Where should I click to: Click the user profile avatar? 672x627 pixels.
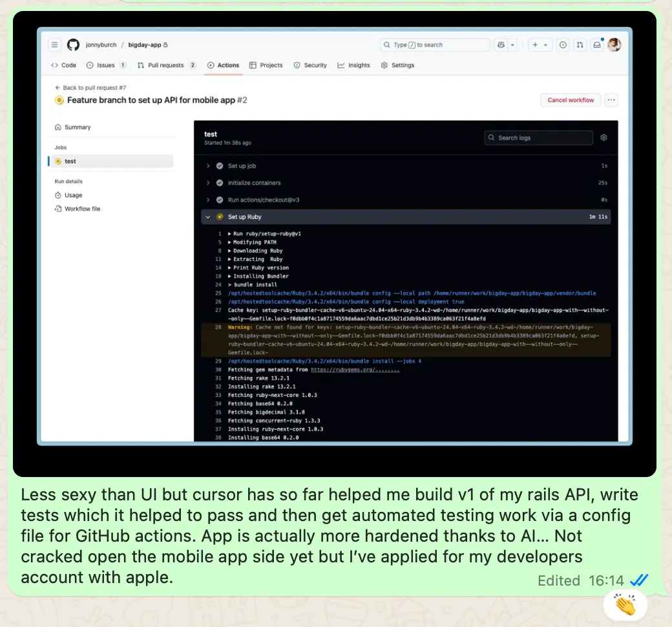click(614, 45)
